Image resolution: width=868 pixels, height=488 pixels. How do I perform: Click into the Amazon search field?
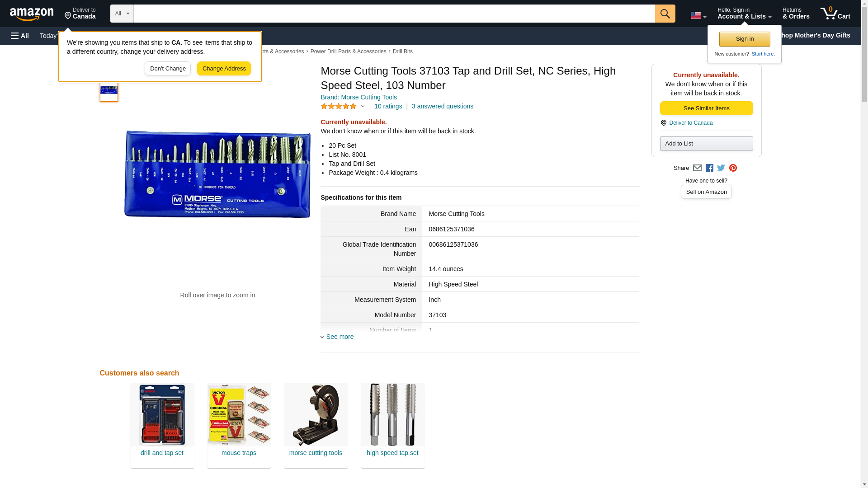click(394, 14)
